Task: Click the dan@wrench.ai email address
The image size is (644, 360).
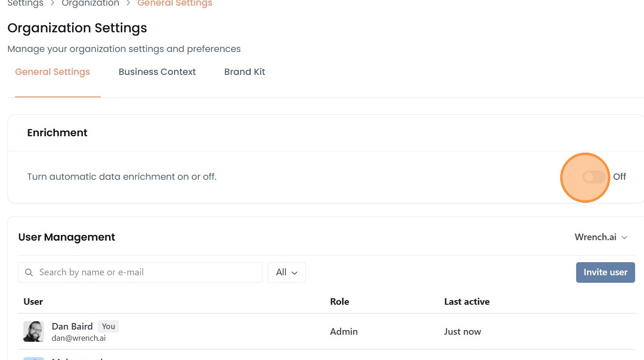Action: [x=79, y=338]
